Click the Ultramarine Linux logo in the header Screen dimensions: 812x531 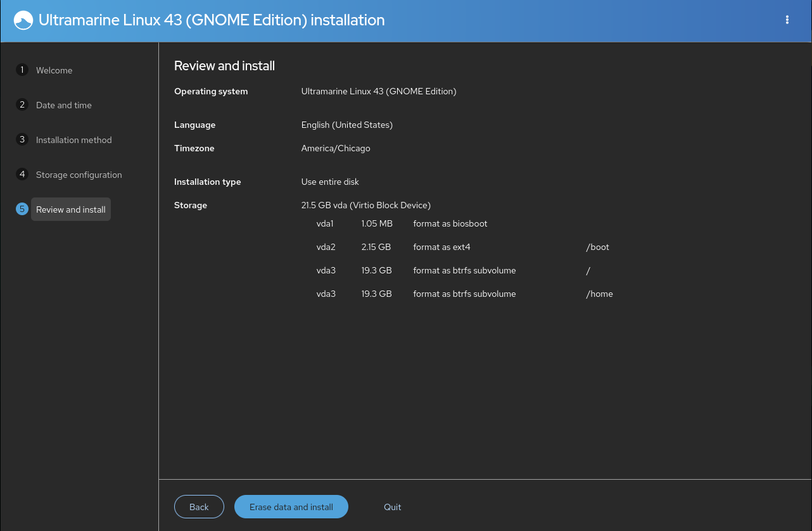click(23, 20)
